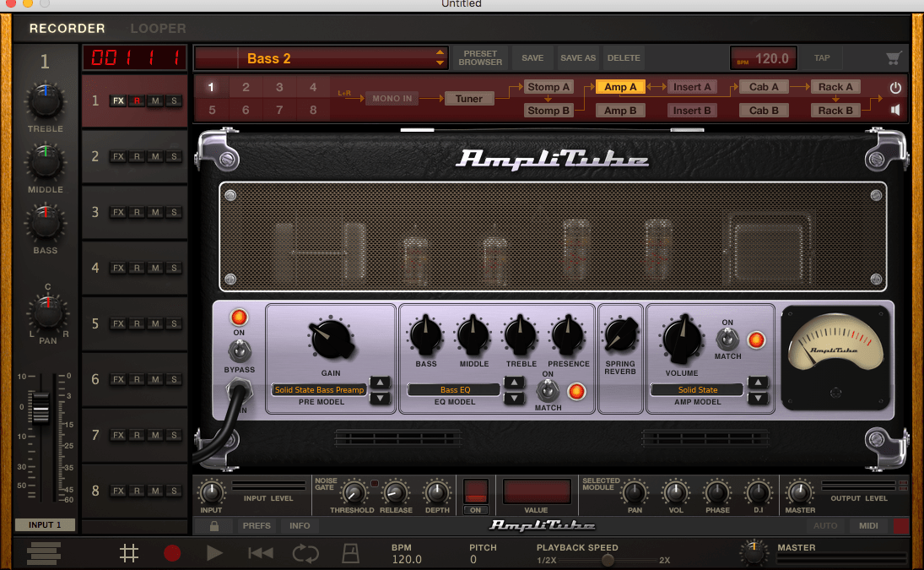Select the Cab A module
Viewport: 924px width, 570px height.
tap(764, 87)
